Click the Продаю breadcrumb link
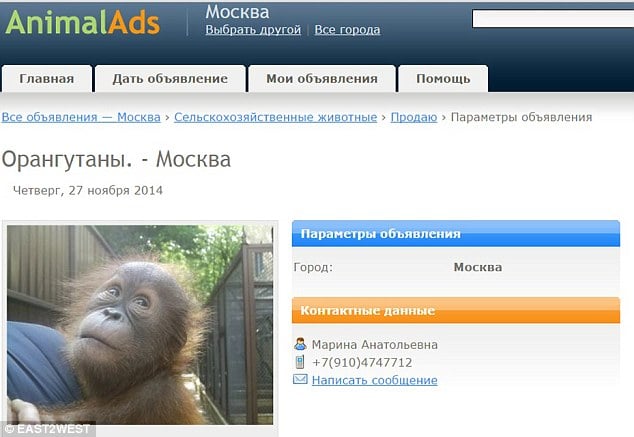 (414, 117)
